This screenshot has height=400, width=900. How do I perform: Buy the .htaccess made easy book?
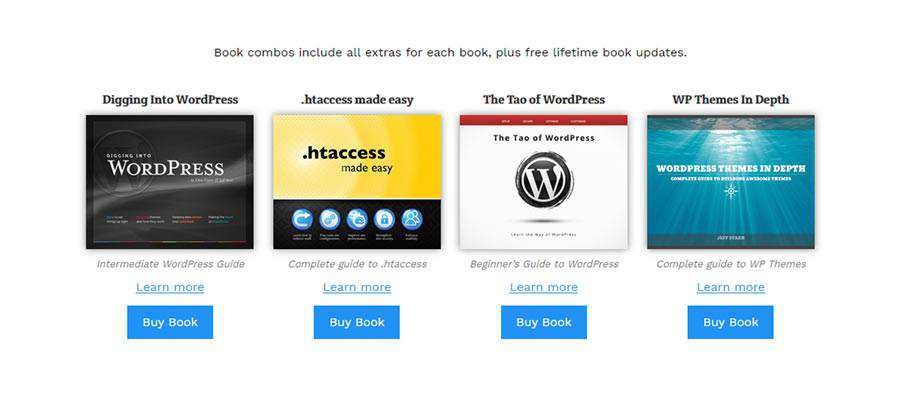(x=356, y=322)
